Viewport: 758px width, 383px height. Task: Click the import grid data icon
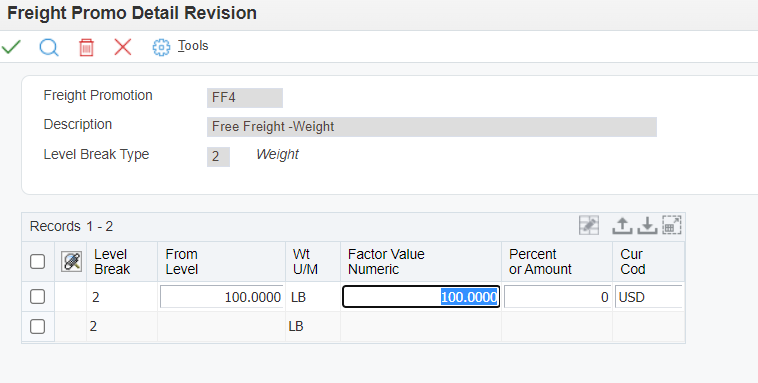coord(647,225)
